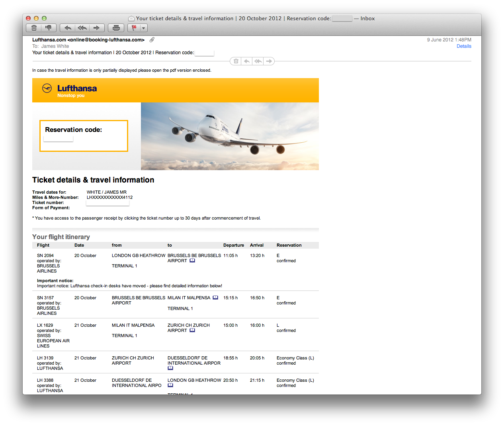Image resolution: width=504 pixels, height=426 pixels.
Task: Select passenger name WHITE / JAMES MR
Action: tap(107, 192)
